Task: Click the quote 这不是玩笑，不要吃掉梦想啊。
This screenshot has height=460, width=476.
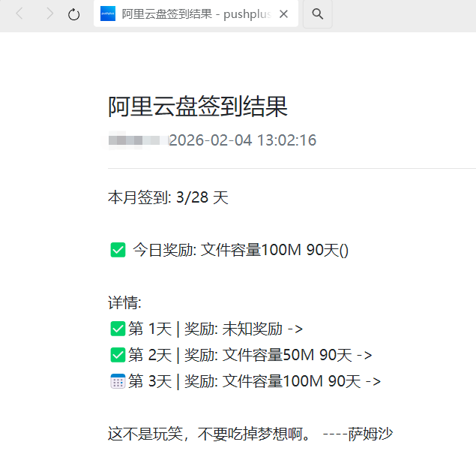Action: point(209,434)
